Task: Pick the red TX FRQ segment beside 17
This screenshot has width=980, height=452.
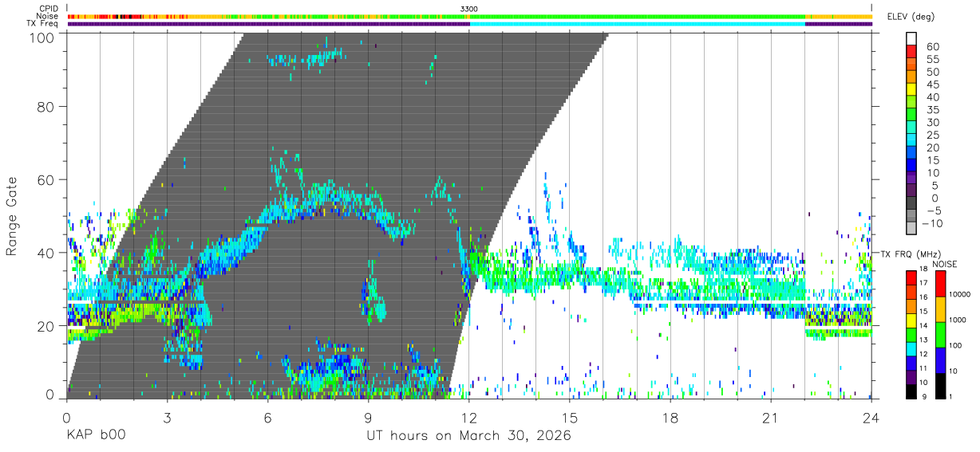Action: point(912,277)
